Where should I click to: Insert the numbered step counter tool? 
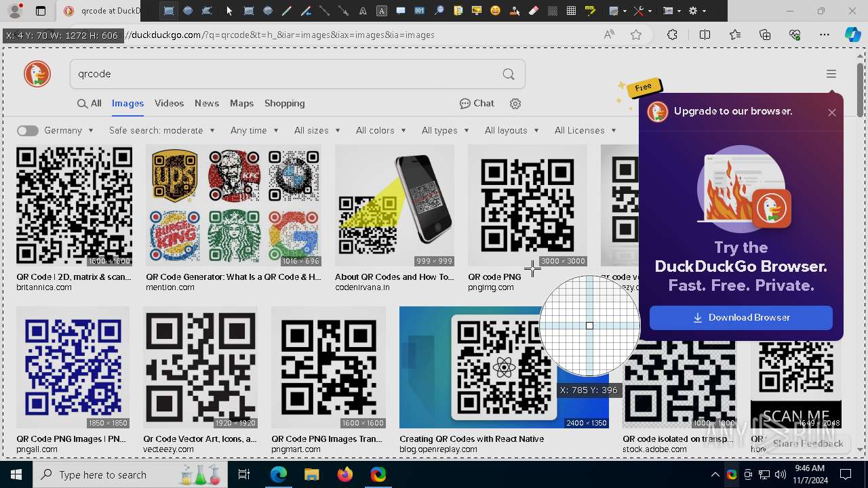[x=419, y=11]
